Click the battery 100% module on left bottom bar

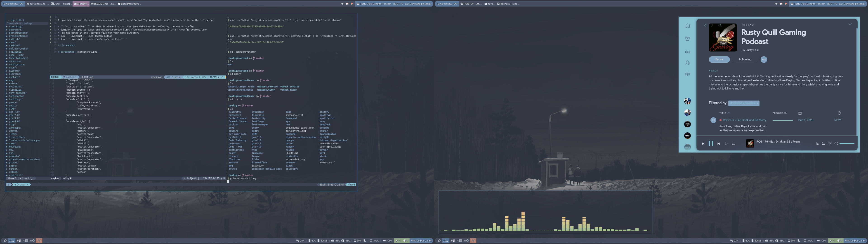coord(387,241)
